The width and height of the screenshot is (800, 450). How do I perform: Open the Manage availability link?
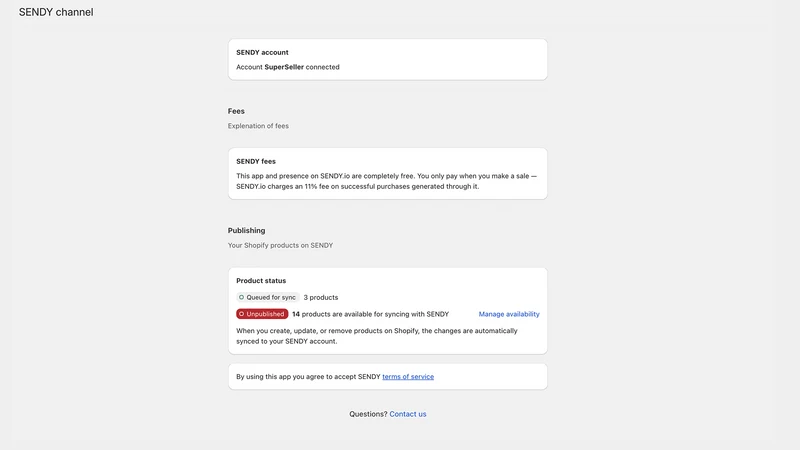coord(509,314)
